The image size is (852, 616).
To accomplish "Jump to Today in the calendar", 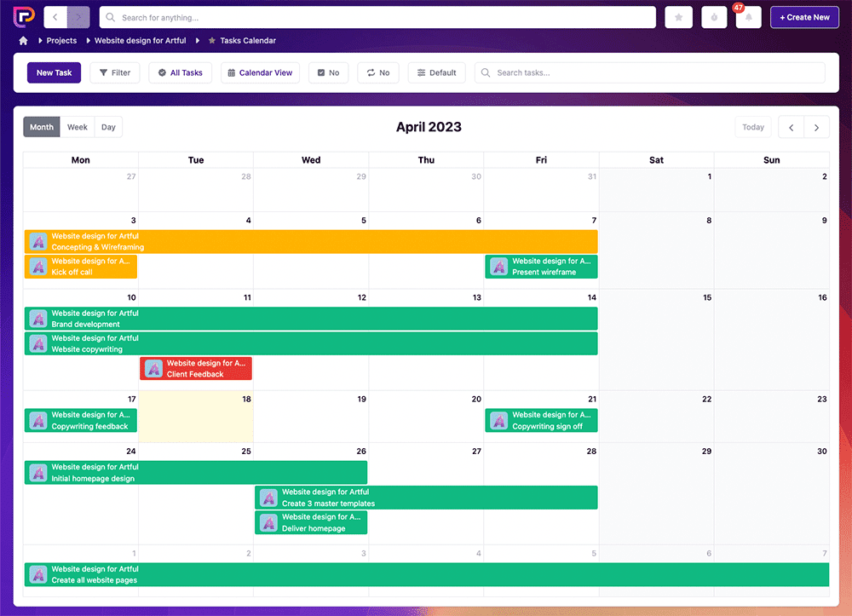I will tap(753, 127).
